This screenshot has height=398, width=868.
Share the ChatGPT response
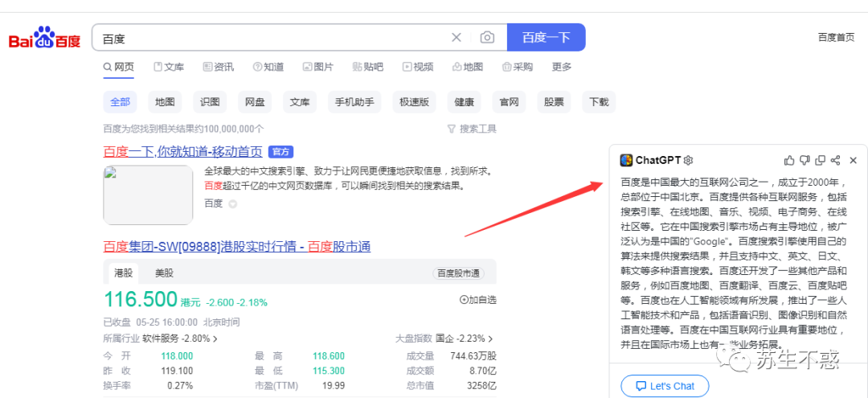tap(836, 161)
